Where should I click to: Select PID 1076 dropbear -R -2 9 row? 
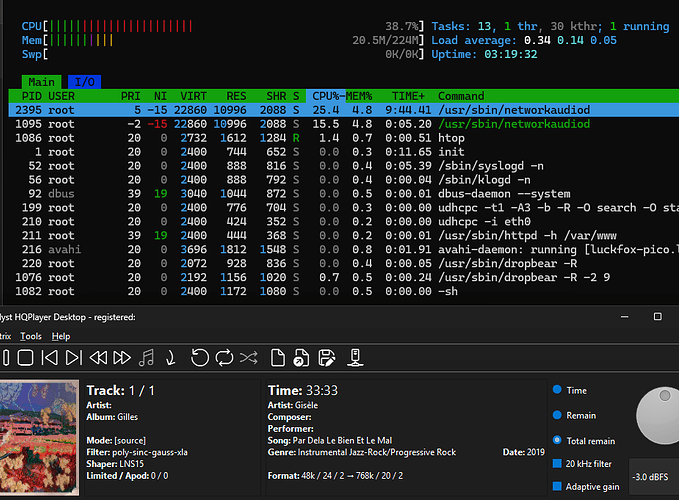click(344, 277)
